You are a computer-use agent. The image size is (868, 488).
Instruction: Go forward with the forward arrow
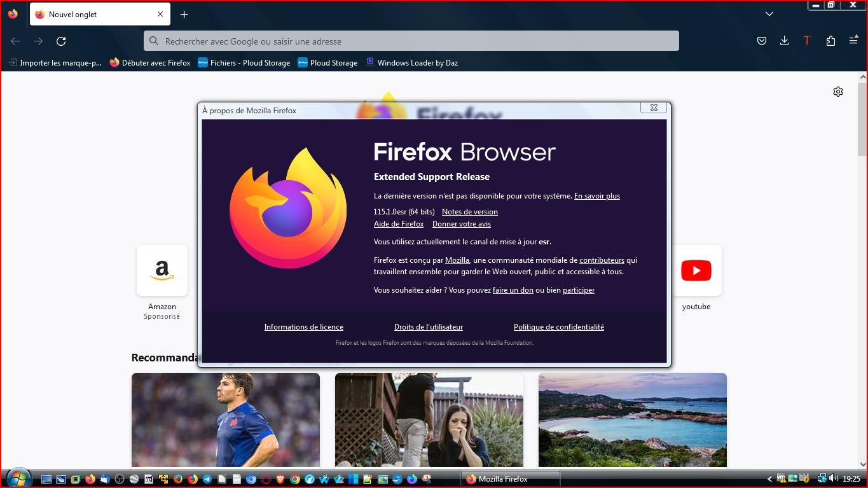(x=38, y=41)
